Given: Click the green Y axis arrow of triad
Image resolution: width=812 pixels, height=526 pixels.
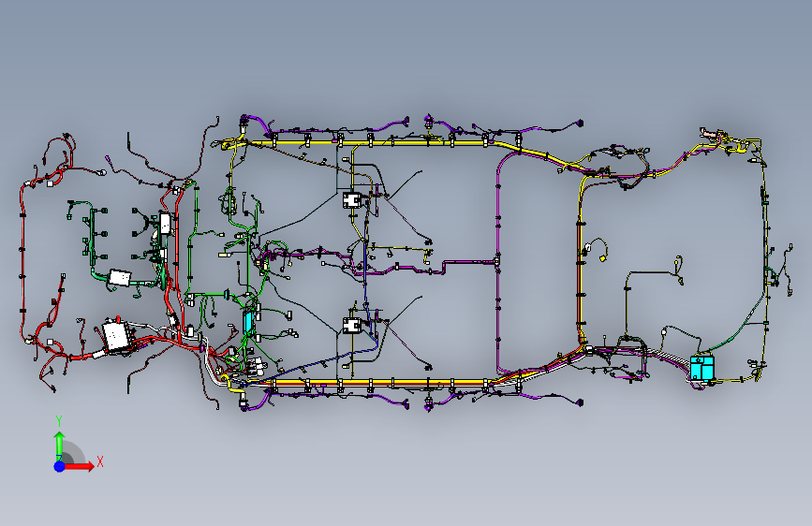Looking at the screenshot, I should pyautogui.click(x=60, y=445).
